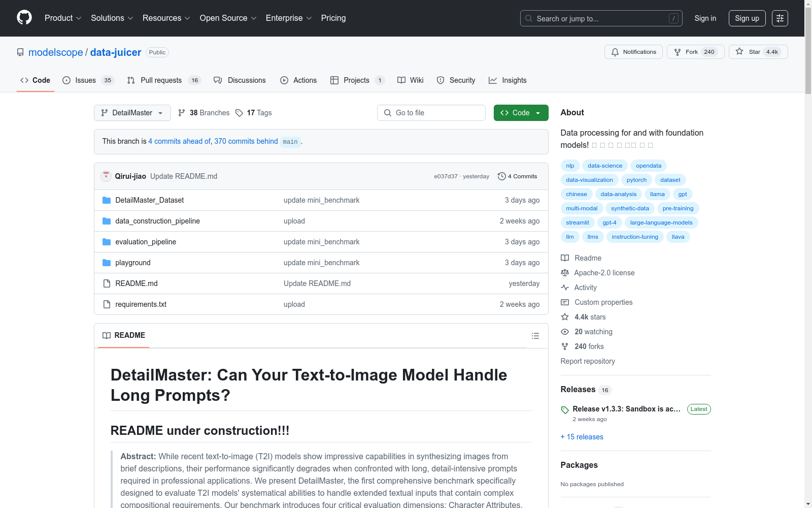
Task: Click the release tag icon
Action: [x=565, y=410]
